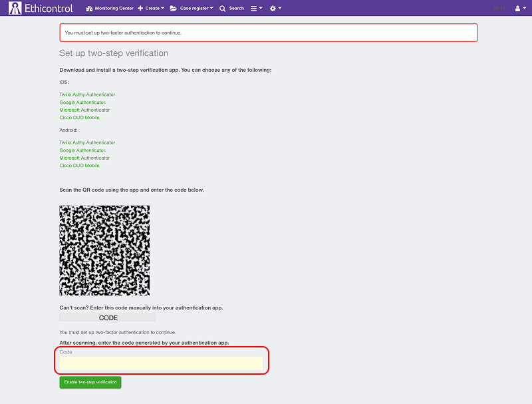Screen dimensions: 532x404
Task: Open the Monitoring Center
Action: coord(109,8)
